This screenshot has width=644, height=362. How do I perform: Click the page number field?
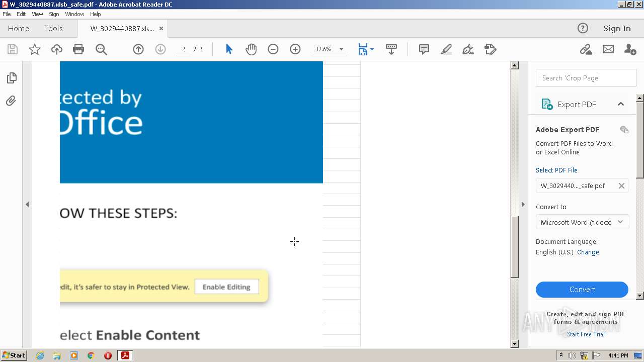click(184, 49)
